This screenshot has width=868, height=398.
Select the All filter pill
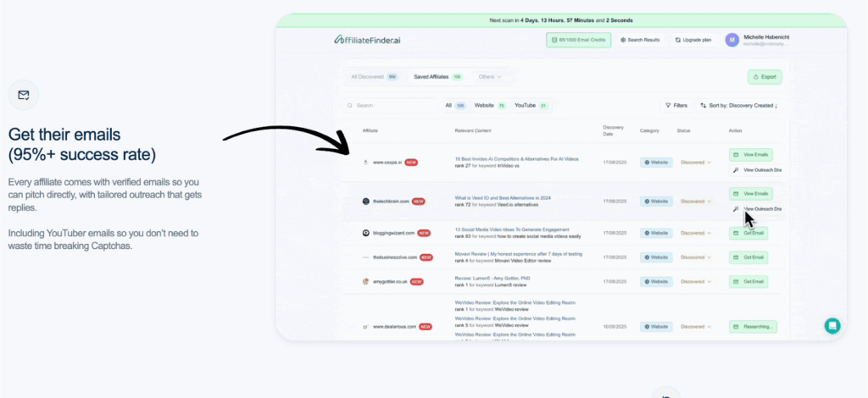pyautogui.click(x=455, y=106)
